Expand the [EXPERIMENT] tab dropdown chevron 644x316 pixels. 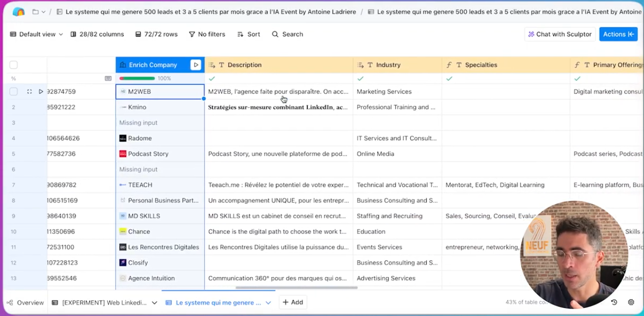click(154, 302)
